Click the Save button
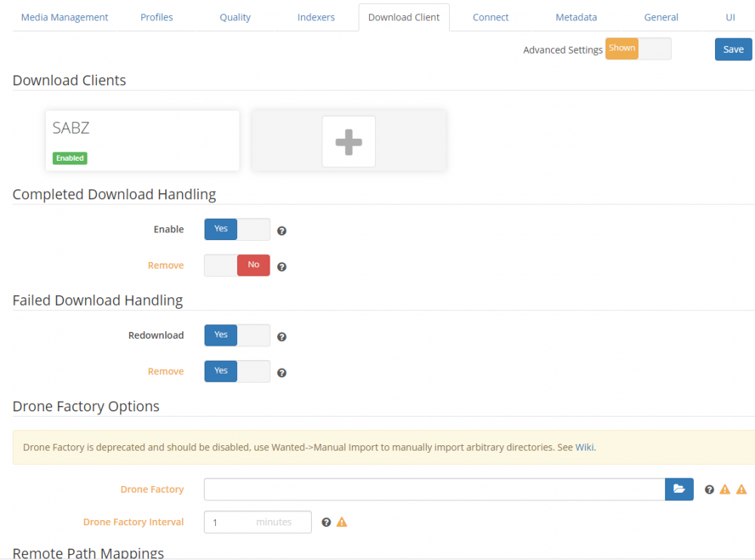Viewport: 755px width, 560px height. coord(733,49)
